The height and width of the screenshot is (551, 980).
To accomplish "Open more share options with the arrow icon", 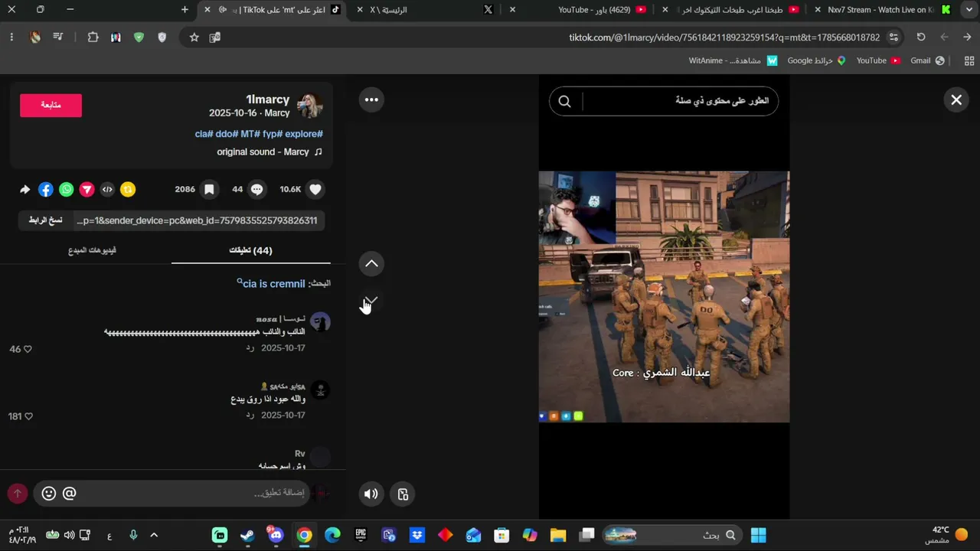I will pyautogui.click(x=25, y=190).
